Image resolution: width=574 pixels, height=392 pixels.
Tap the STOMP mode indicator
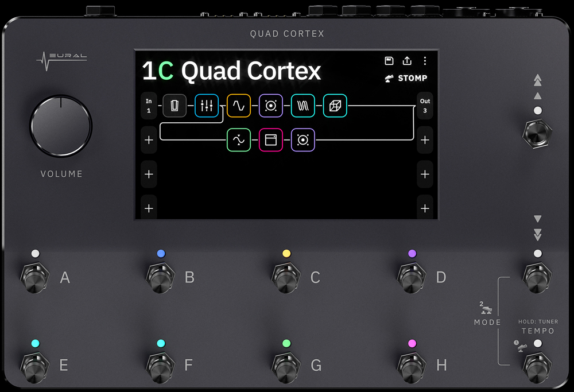406,78
